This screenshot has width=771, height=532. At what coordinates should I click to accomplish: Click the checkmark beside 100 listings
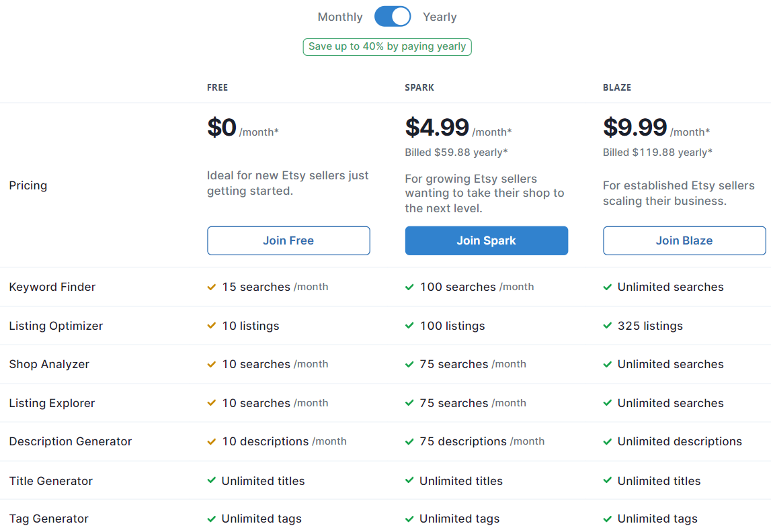click(x=409, y=326)
